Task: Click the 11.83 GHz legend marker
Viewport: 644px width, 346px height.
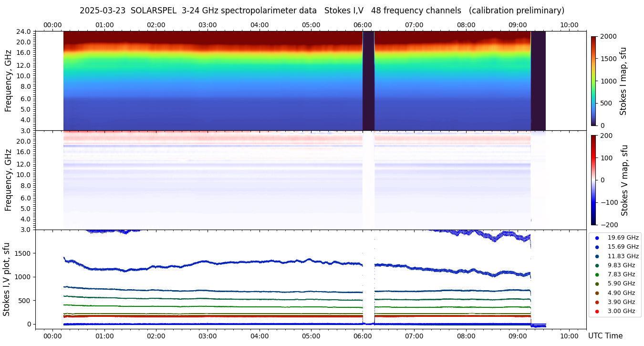Action: [x=597, y=256]
